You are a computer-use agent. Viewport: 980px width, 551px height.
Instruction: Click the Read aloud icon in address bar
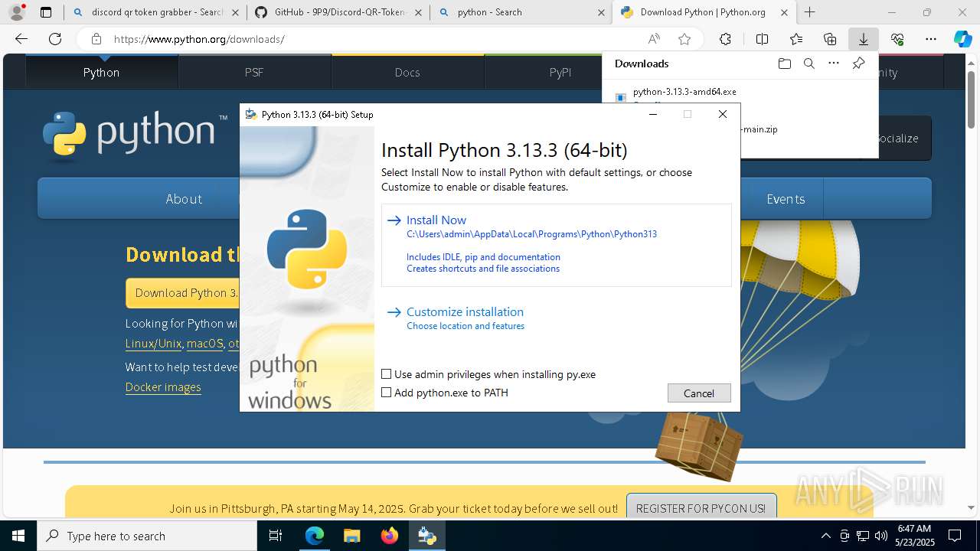654,39
